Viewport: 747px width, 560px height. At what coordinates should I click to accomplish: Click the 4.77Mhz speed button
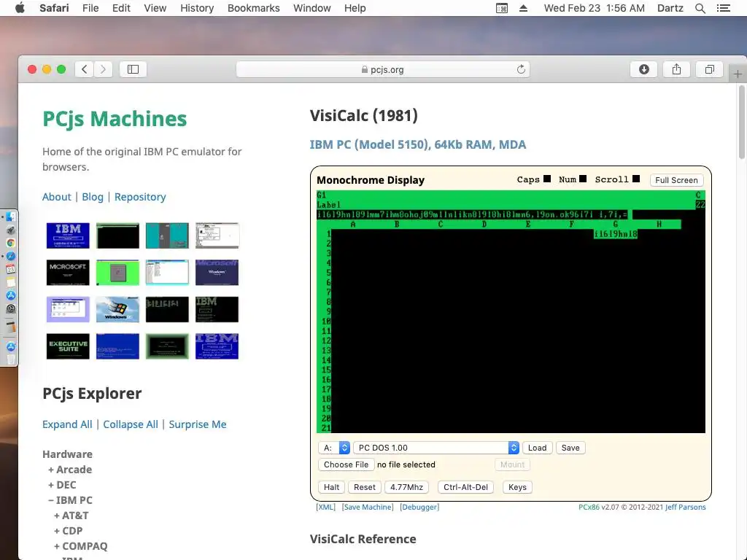tap(406, 487)
